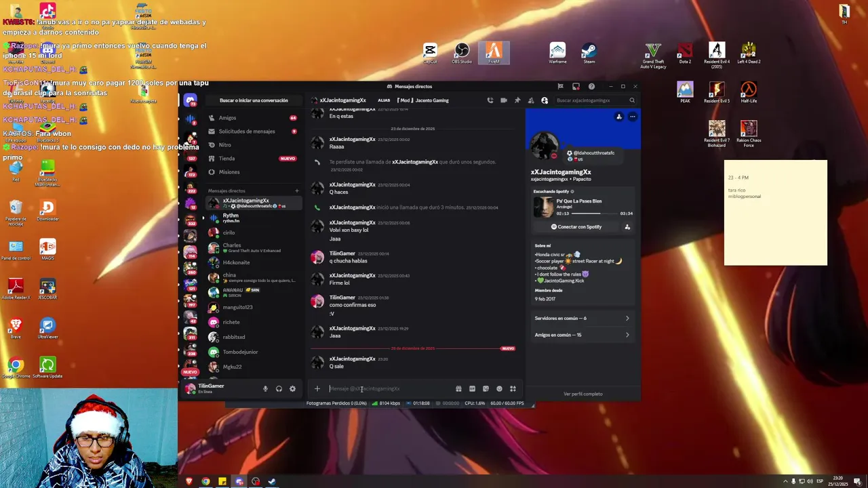Expand Servidores en común — 6
Screen dimensions: 868x488
click(582, 318)
